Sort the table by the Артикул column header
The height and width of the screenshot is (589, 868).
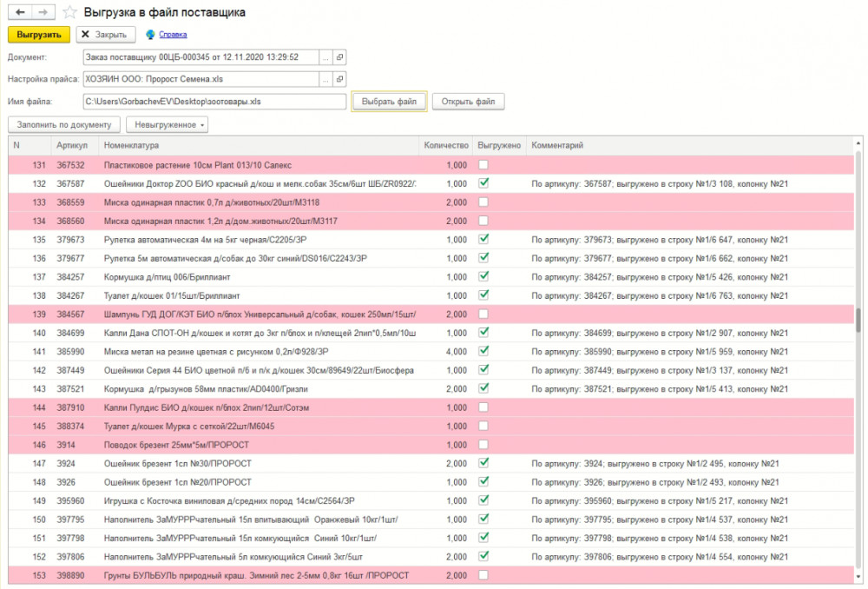(72, 145)
